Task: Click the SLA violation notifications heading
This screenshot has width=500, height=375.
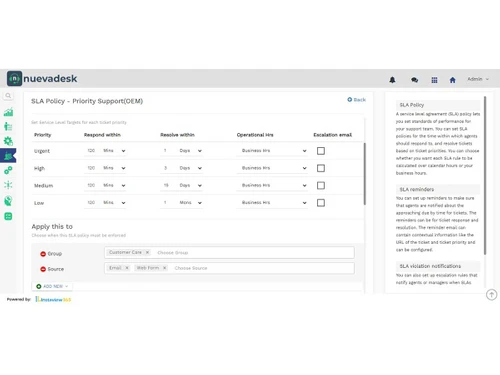Action: pyautogui.click(x=430, y=266)
